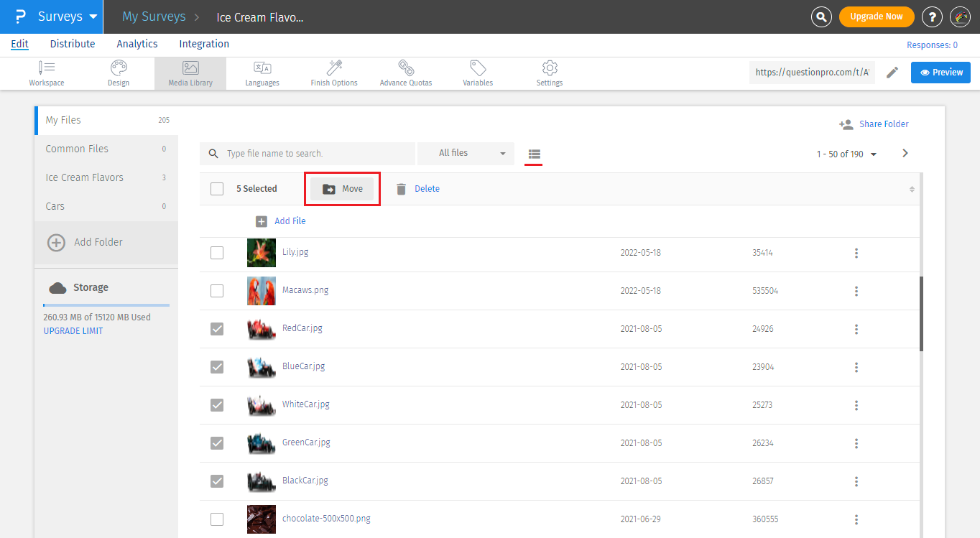Click the storage usage progress bar
Viewport: 980px width, 538px height.
coord(106,305)
